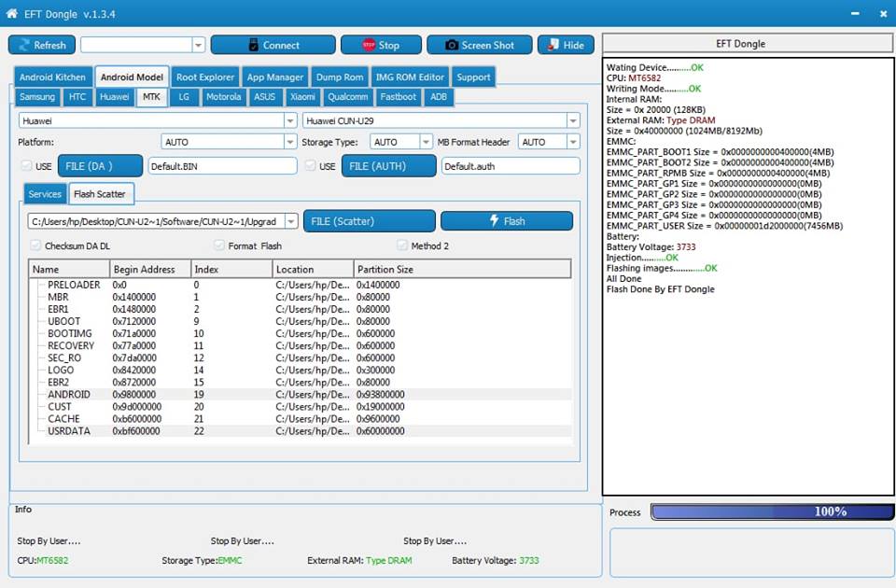Select the Huawei brand tab
Image resolution: width=896 pixels, height=588 pixels.
[114, 97]
